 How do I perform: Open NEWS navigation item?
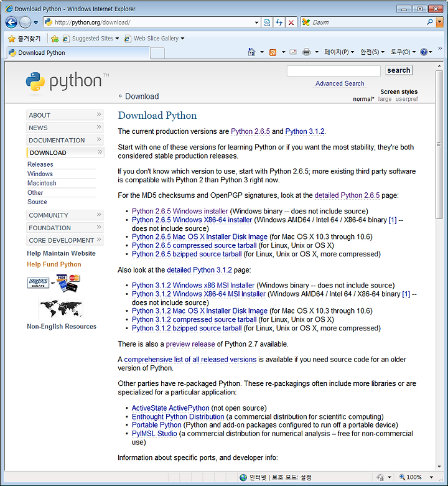(x=65, y=128)
